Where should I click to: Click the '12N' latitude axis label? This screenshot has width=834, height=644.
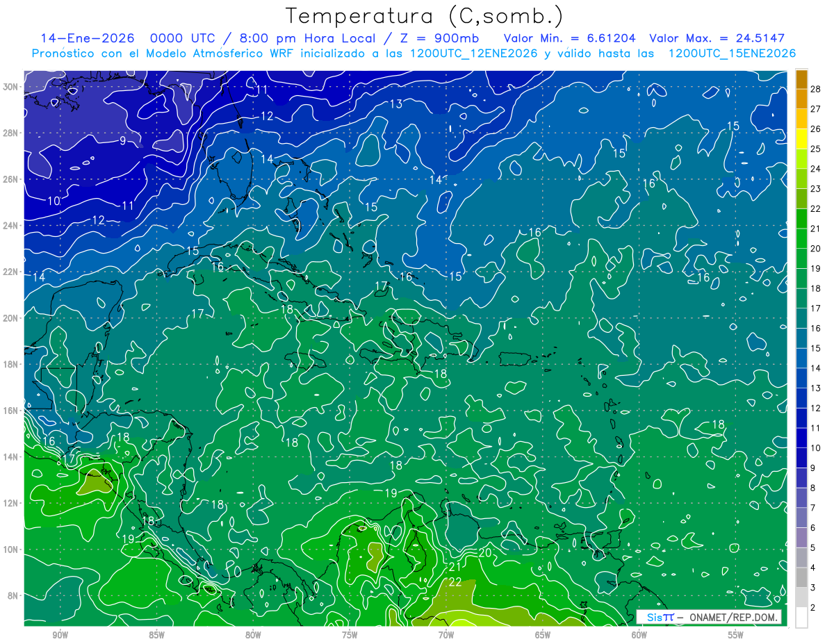click(x=12, y=503)
